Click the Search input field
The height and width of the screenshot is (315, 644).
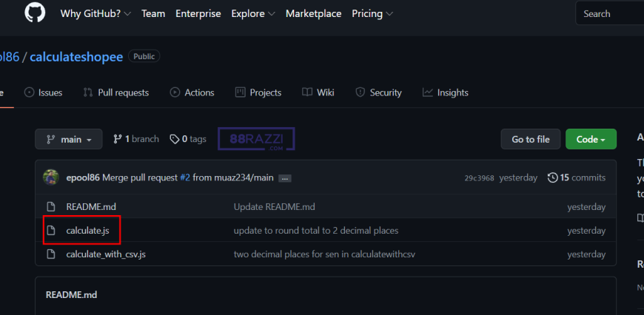(611, 13)
